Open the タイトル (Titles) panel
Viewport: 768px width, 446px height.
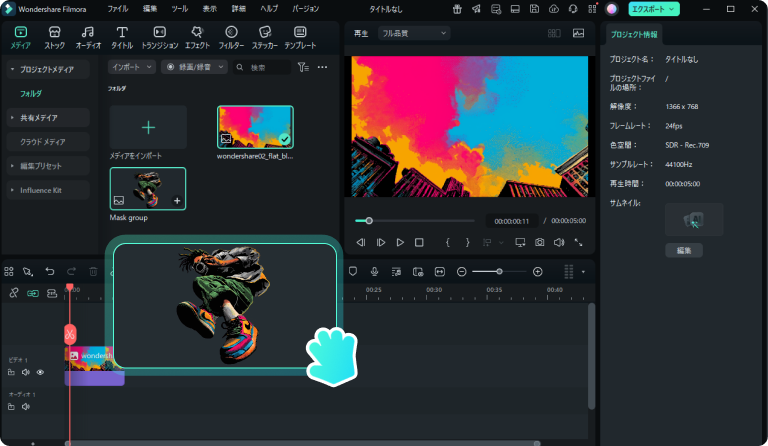122,38
